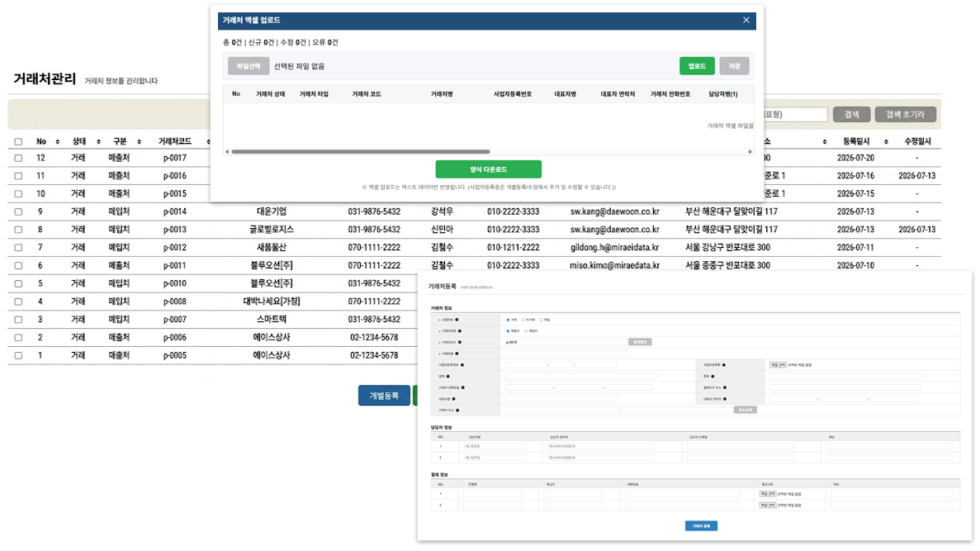
Task: Click upload table's right scroll arrow
Action: click(x=750, y=151)
